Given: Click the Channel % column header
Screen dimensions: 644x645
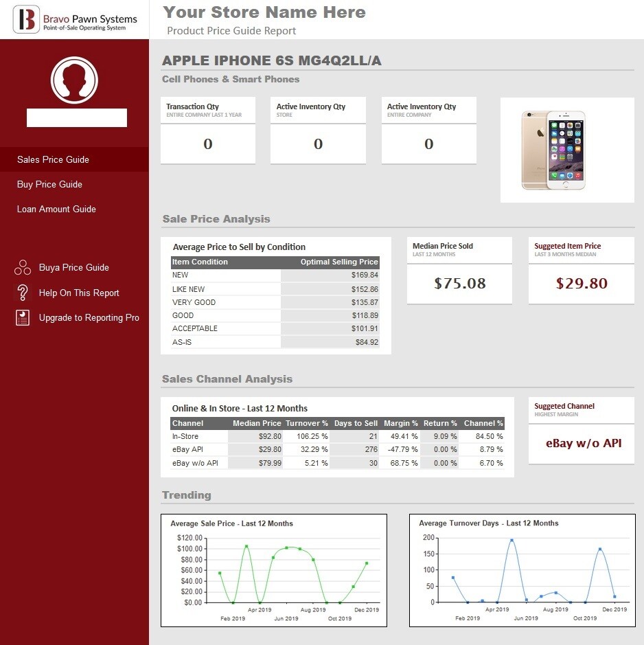Looking at the screenshot, I should tap(483, 423).
